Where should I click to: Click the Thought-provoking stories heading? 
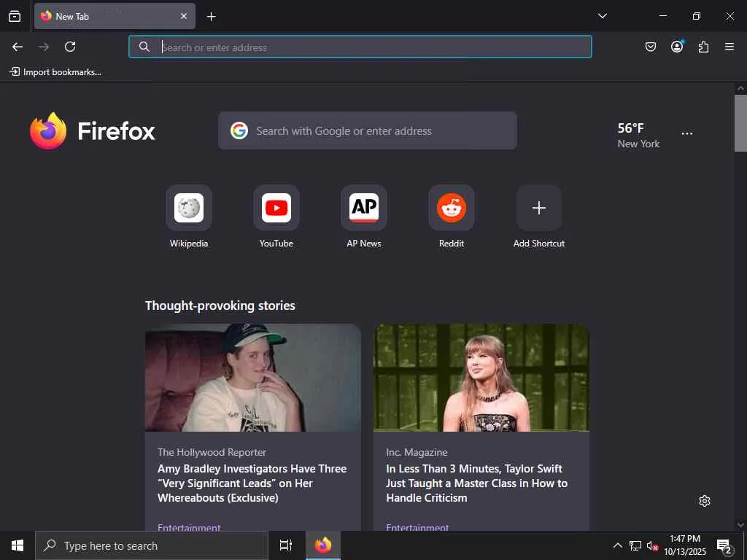coord(220,306)
